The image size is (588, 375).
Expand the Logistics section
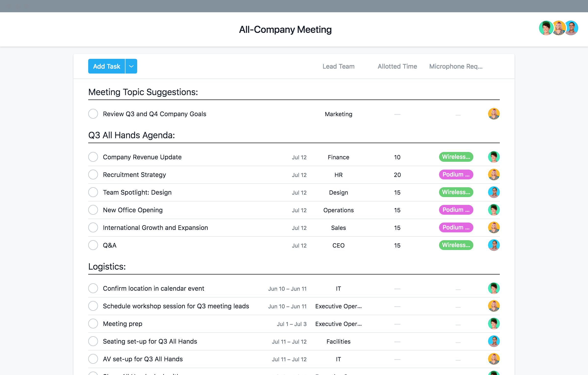click(x=107, y=266)
